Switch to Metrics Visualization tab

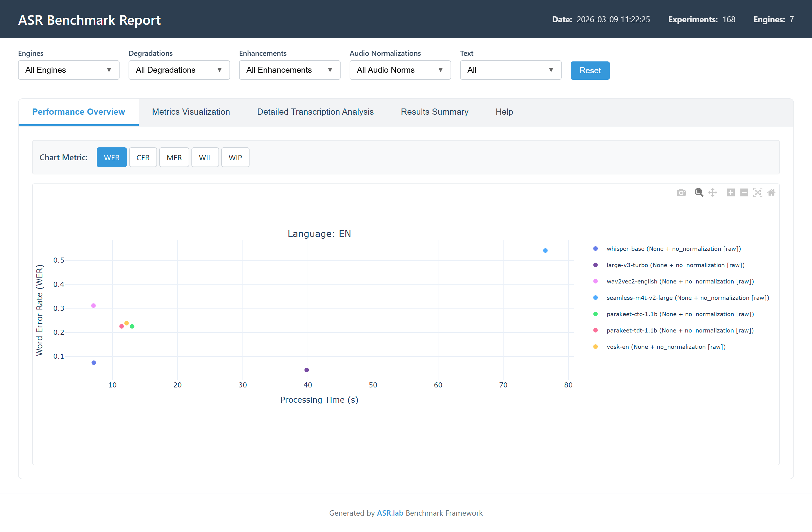point(191,112)
